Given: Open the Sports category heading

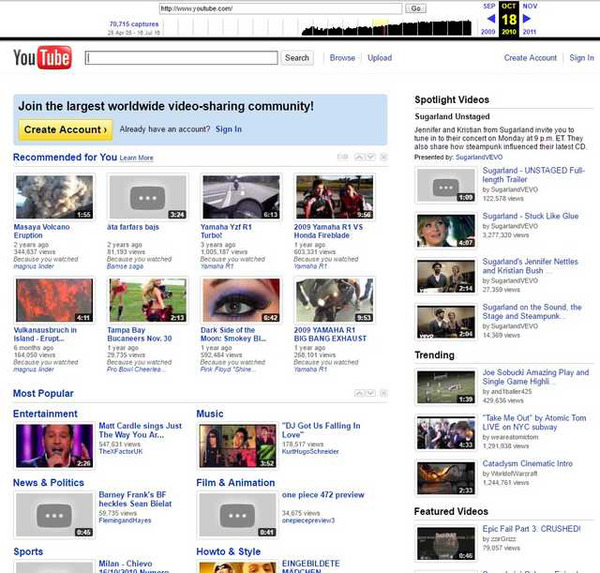Looking at the screenshot, I should [28, 552].
